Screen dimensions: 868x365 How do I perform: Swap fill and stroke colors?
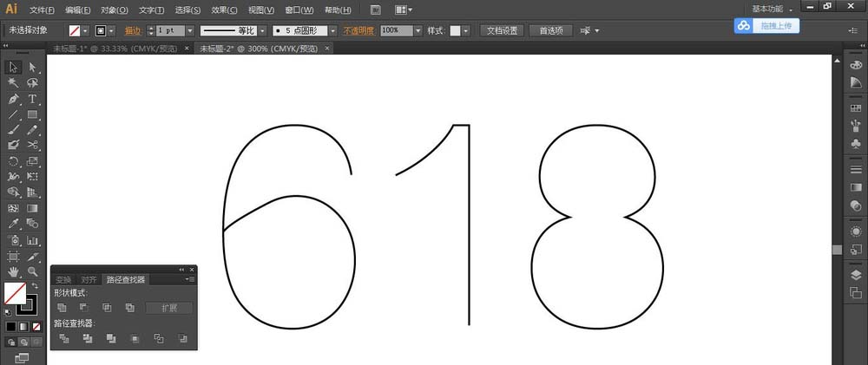point(35,285)
